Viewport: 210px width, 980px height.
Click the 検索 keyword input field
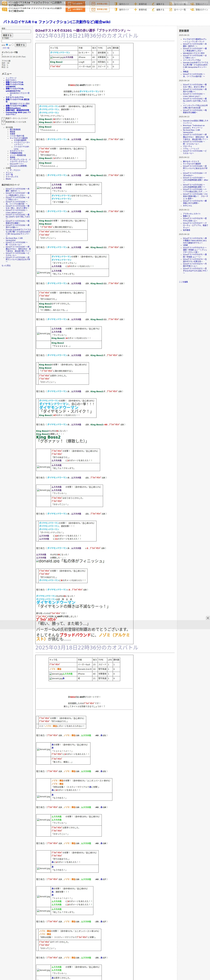(16, 31)
